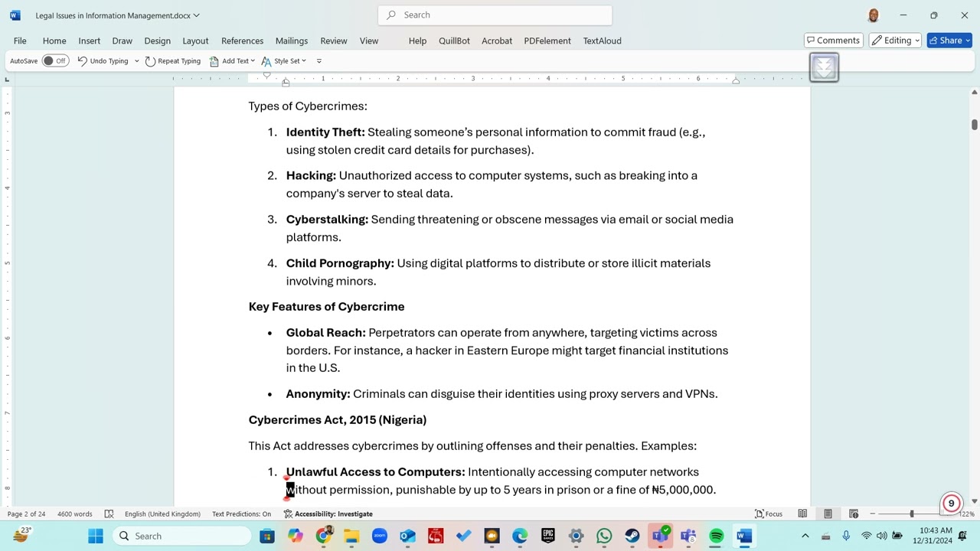Click the Word icon in the taskbar
Image resolution: width=980 pixels, height=551 pixels.
pyautogui.click(x=744, y=536)
